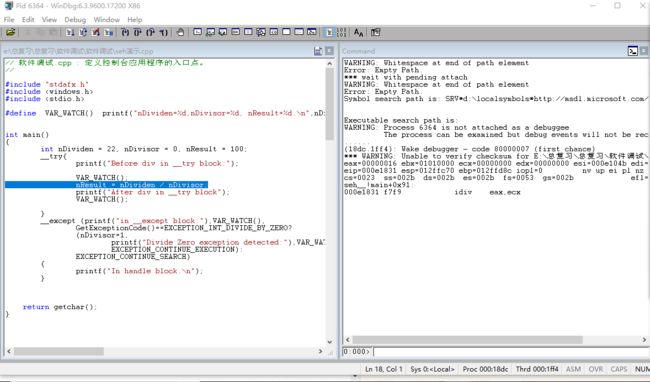Click the 'Symbol search path is' output line

pos(495,99)
